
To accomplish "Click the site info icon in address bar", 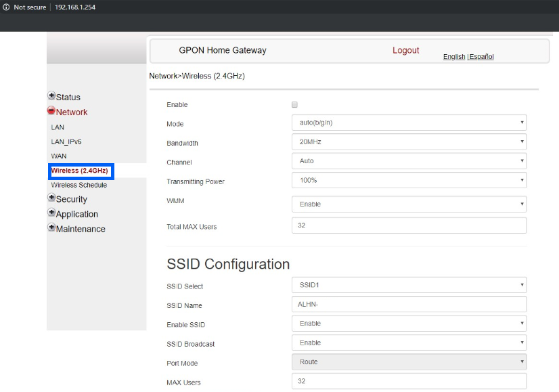I will [x=6, y=7].
